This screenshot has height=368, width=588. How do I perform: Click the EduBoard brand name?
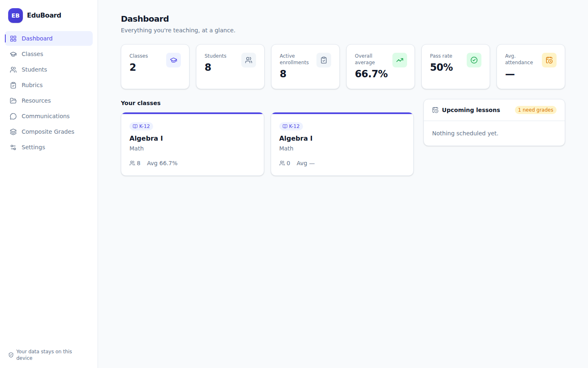pos(44,16)
